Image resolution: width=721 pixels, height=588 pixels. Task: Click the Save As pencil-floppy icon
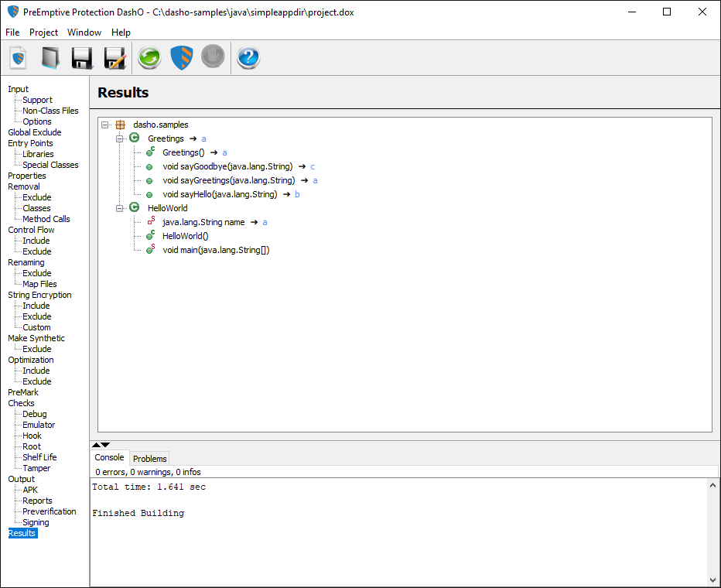point(115,58)
